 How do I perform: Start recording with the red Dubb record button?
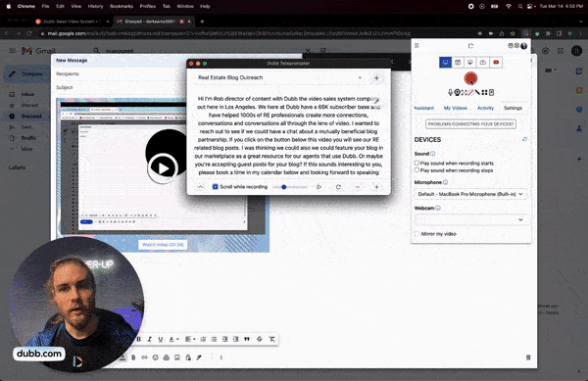pyautogui.click(x=470, y=78)
